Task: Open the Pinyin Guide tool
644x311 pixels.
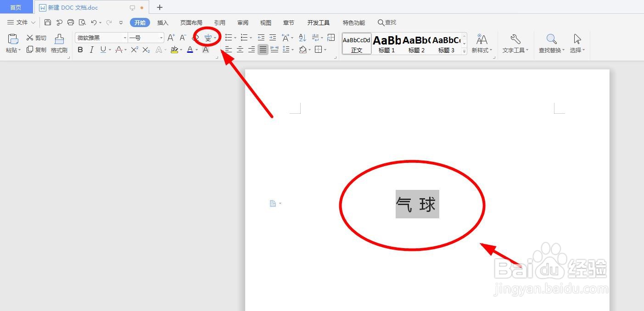Action: coord(208,38)
